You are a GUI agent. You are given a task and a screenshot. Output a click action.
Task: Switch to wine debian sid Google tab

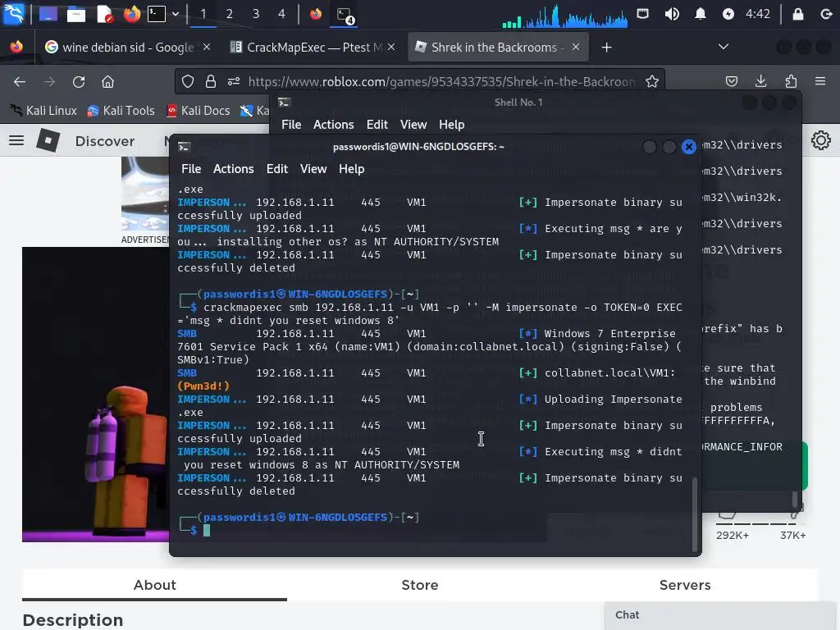pyautogui.click(x=127, y=47)
